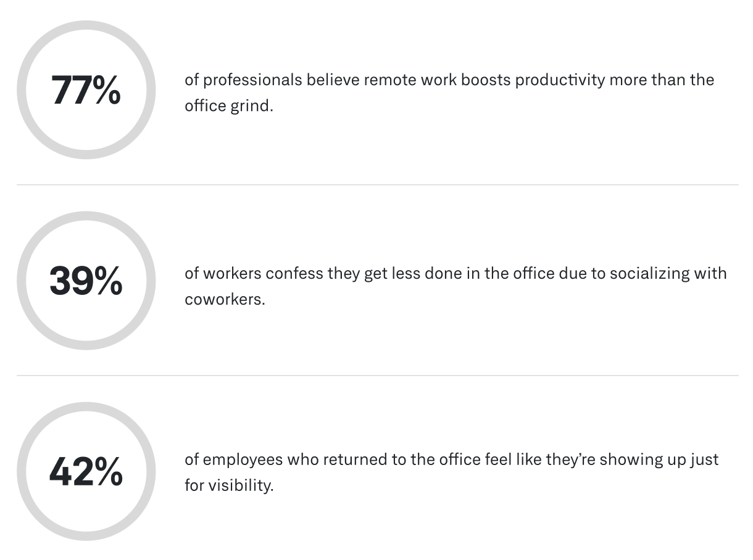Click the divider line above the 42% statistic
The image size is (753, 560).
(376, 375)
